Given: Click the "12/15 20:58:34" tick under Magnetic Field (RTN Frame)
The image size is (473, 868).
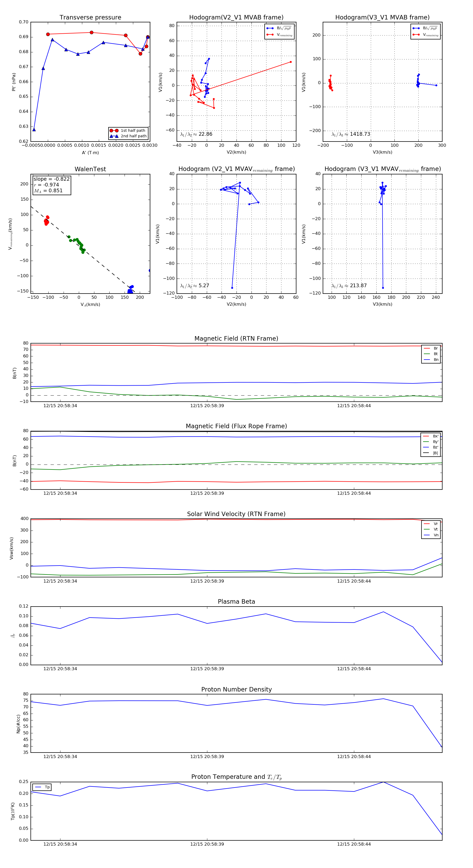Looking at the screenshot, I should pyautogui.click(x=60, y=406).
